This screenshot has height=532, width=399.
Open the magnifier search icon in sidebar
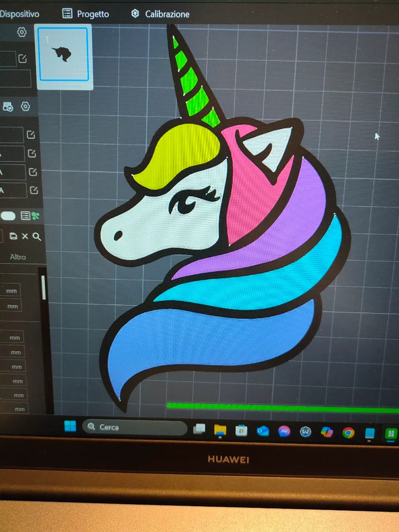tap(37, 236)
